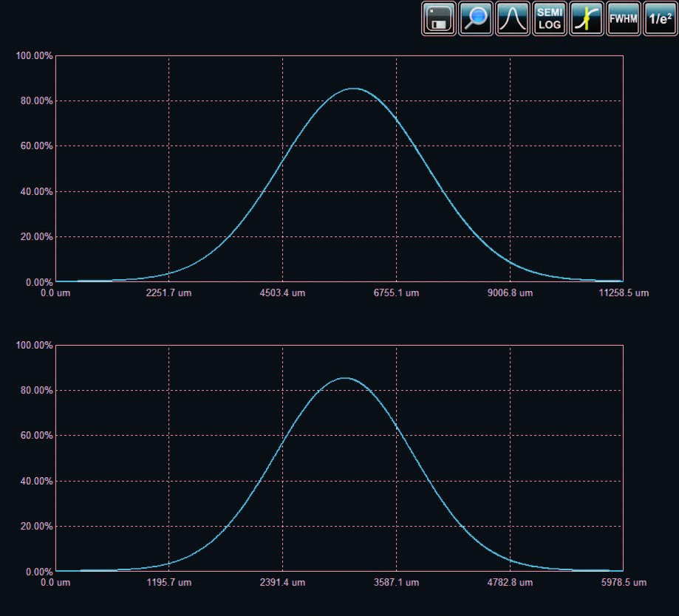Click the 2391.4 um label on bottom plot

pyautogui.click(x=282, y=583)
